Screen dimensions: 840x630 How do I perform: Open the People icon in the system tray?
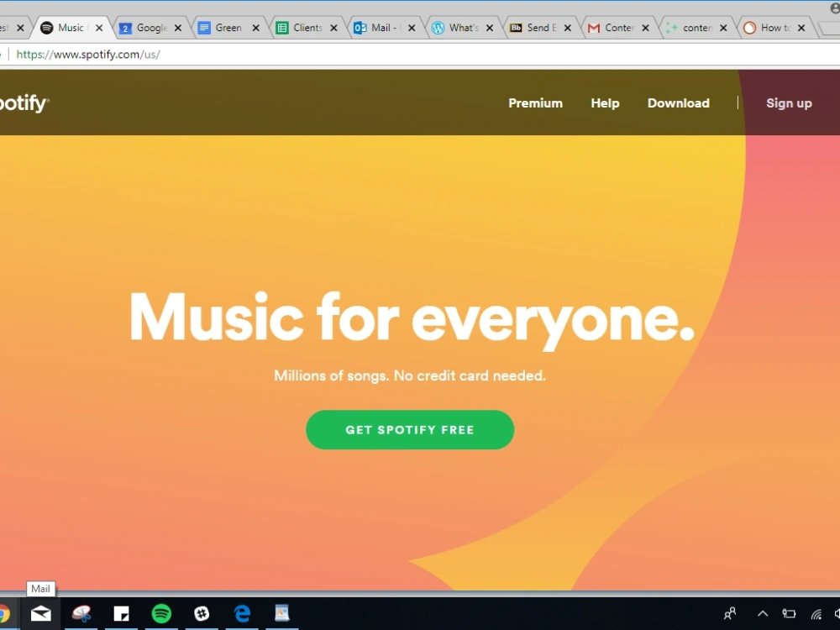(x=730, y=613)
